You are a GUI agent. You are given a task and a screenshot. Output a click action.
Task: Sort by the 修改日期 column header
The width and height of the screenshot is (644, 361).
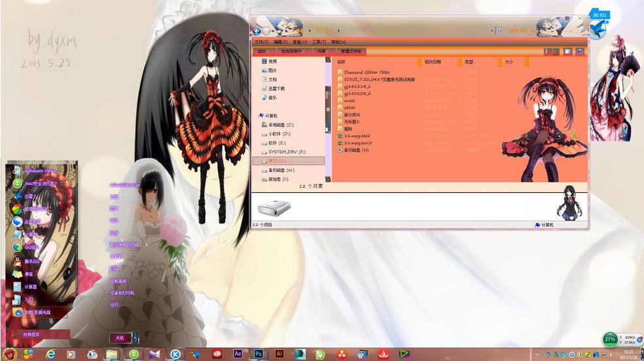[x=433, y=61]
